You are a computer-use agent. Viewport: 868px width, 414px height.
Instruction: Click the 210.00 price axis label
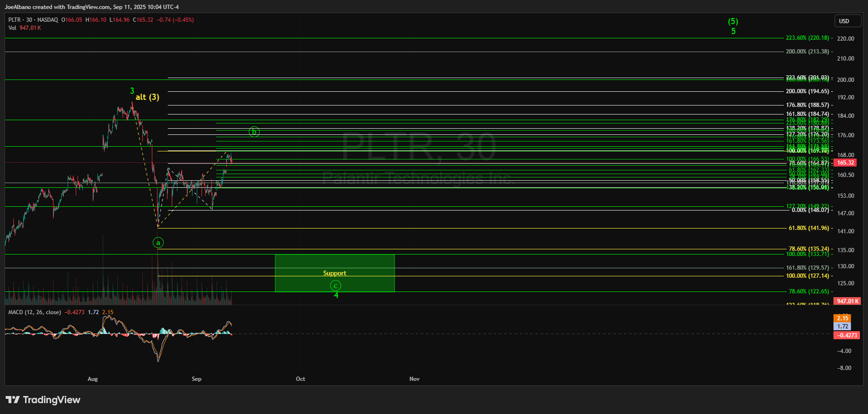tap(845, 59)
